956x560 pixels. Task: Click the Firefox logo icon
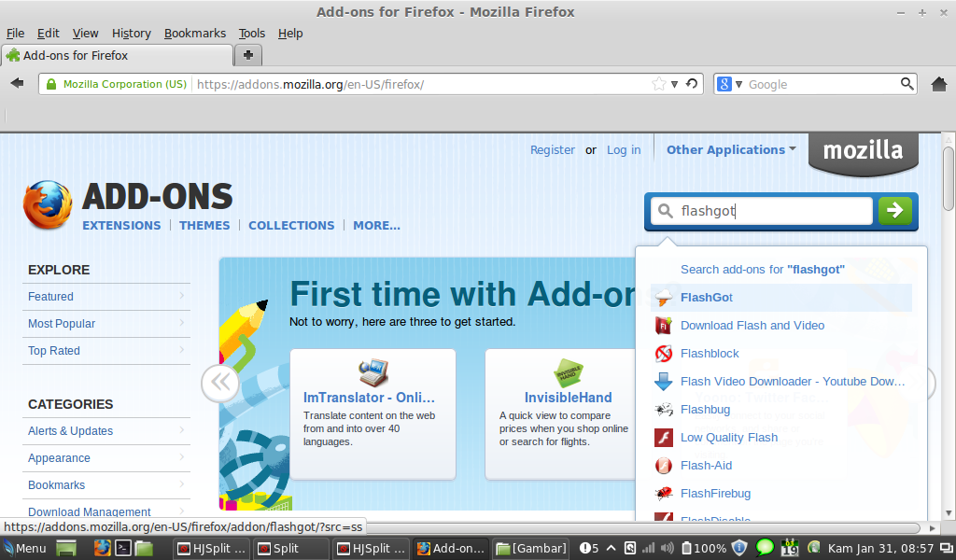pos(48,204)
